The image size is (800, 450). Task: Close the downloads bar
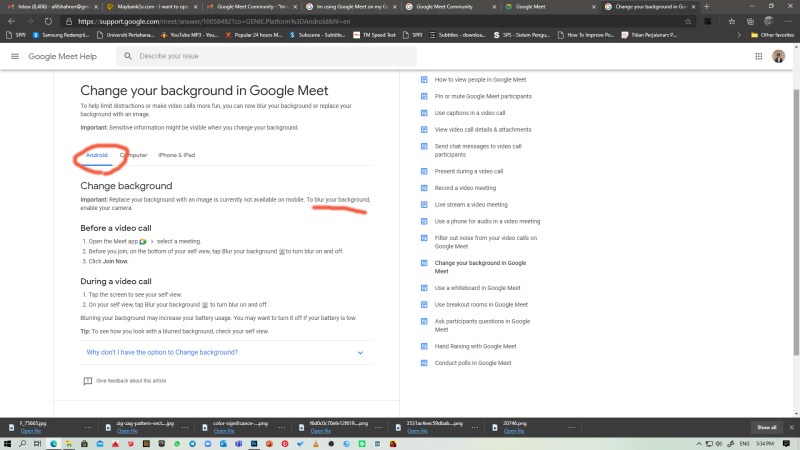pos(791,428)
